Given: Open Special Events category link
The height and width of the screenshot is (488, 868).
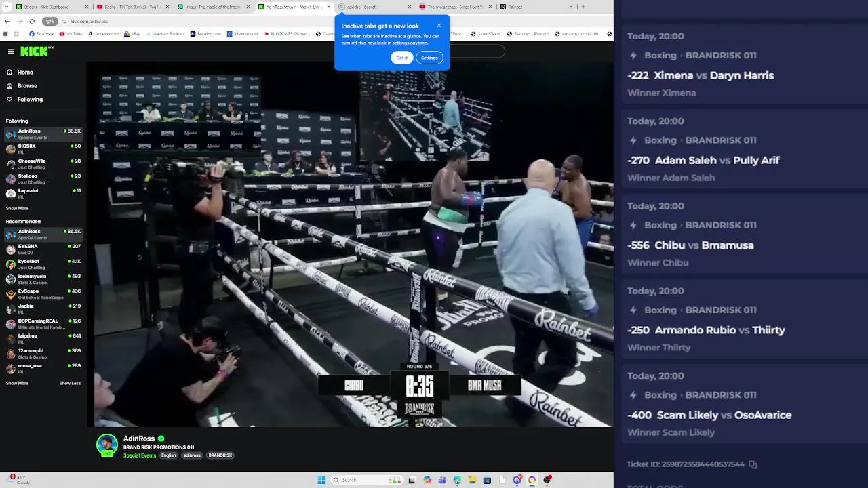Looking at the screenshot, I should [x=140, y=455].
